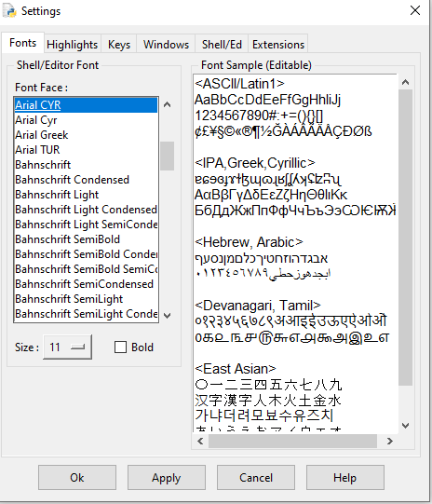Click the Cancel button

click(256, 478)
